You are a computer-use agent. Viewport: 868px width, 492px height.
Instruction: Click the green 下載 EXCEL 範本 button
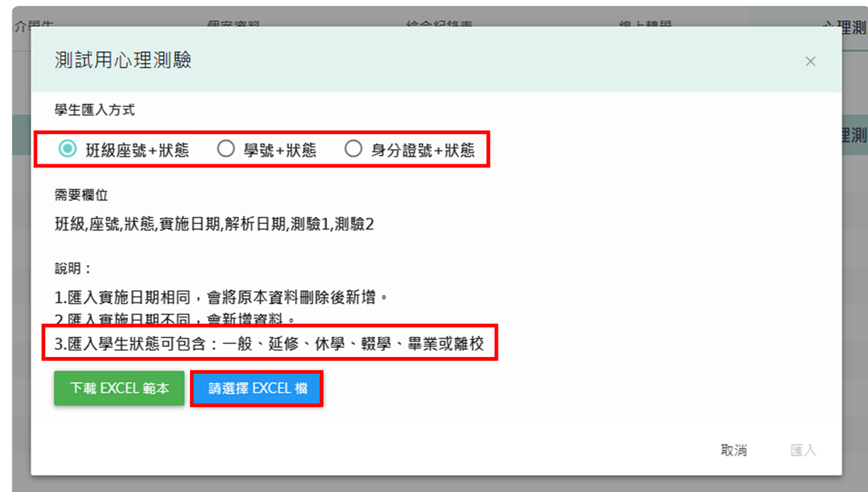(x=119, y=388)
